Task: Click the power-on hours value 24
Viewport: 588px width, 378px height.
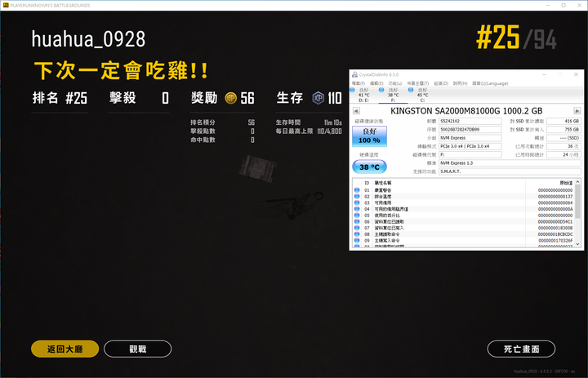Action: (x=563, y=154)
